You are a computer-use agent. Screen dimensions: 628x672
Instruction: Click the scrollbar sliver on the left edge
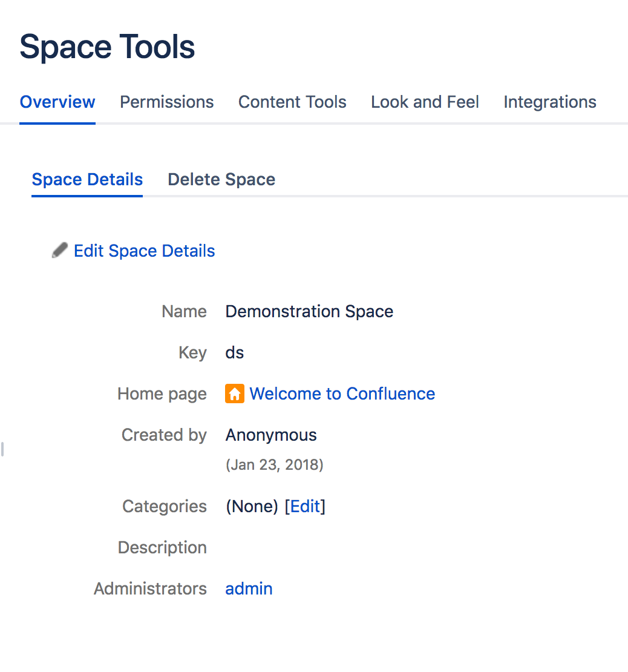coord(2,448)
